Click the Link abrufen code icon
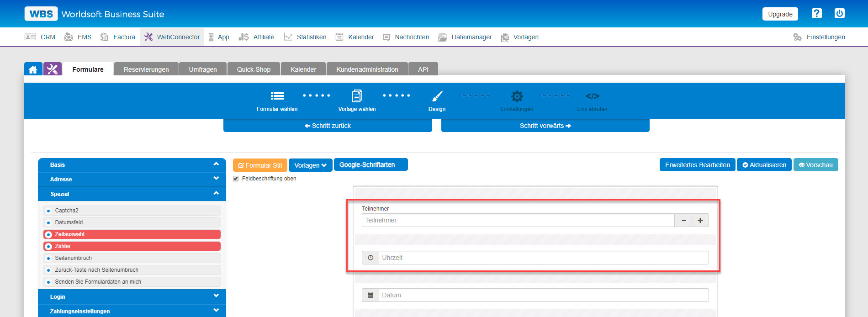868x317 pixels. 592,96
